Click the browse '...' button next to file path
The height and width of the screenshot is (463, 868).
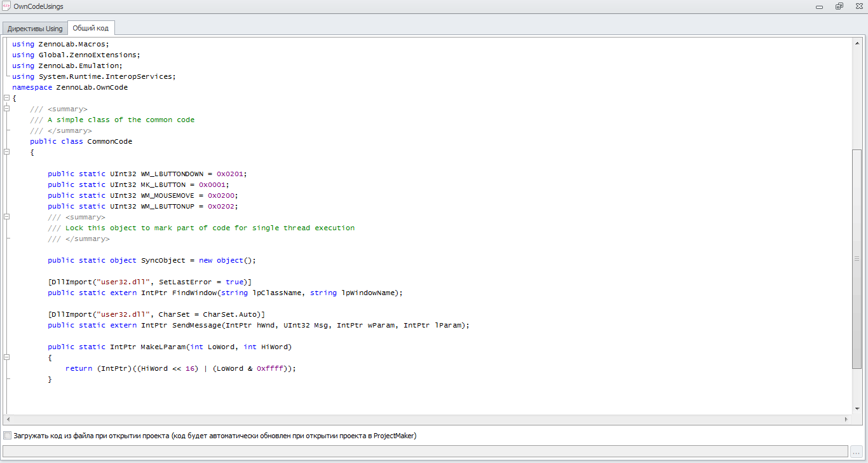tap(857, 452)
